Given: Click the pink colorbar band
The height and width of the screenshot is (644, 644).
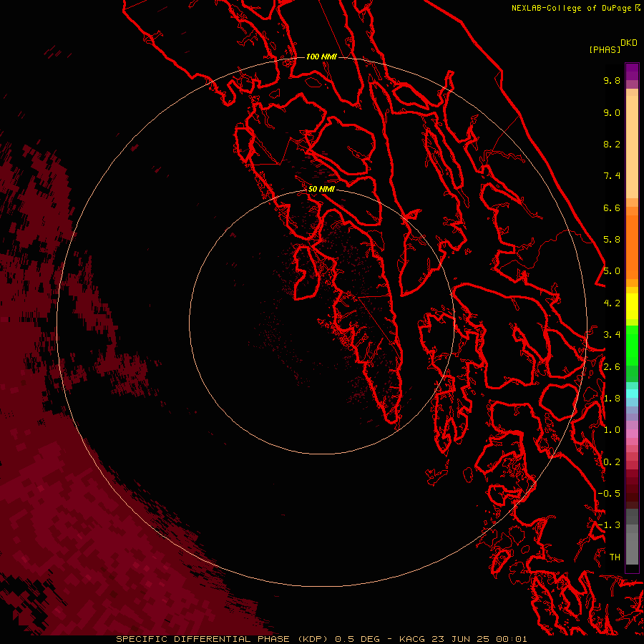Looking at the screenshot, I should click(x=632, y=434).
